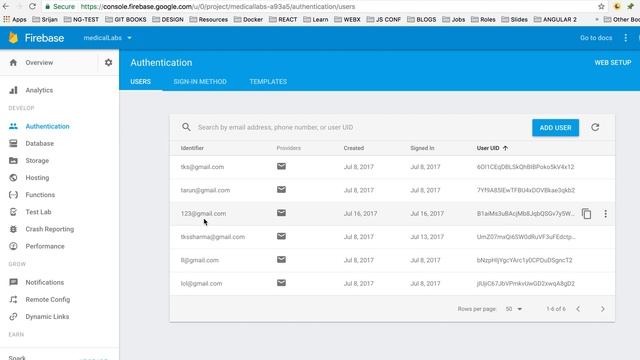Click the email provider icon for lol@gmail.com

281,283
